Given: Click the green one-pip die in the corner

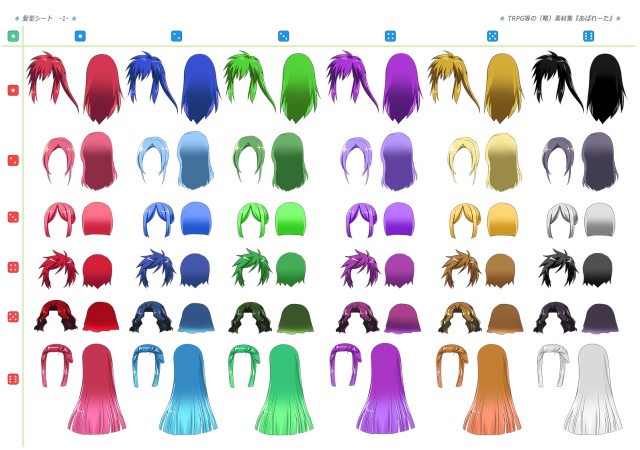Looking at the screenshot, I should point(13,36).
